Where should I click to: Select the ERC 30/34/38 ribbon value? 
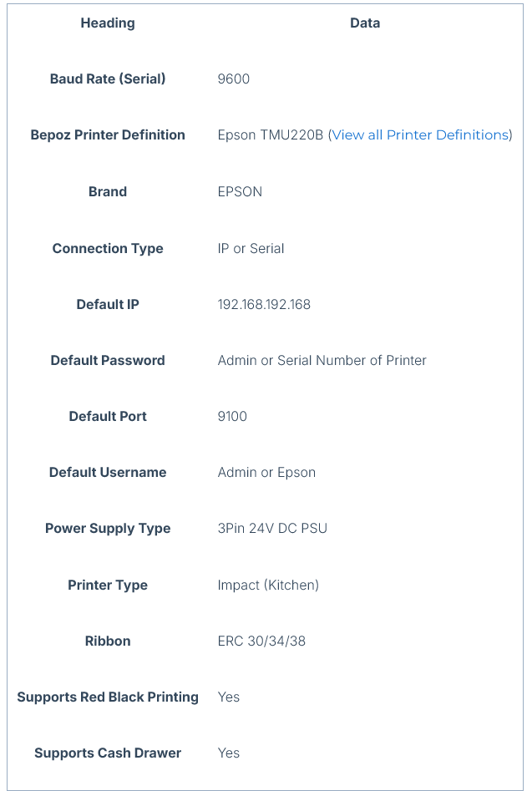point(261,641)
